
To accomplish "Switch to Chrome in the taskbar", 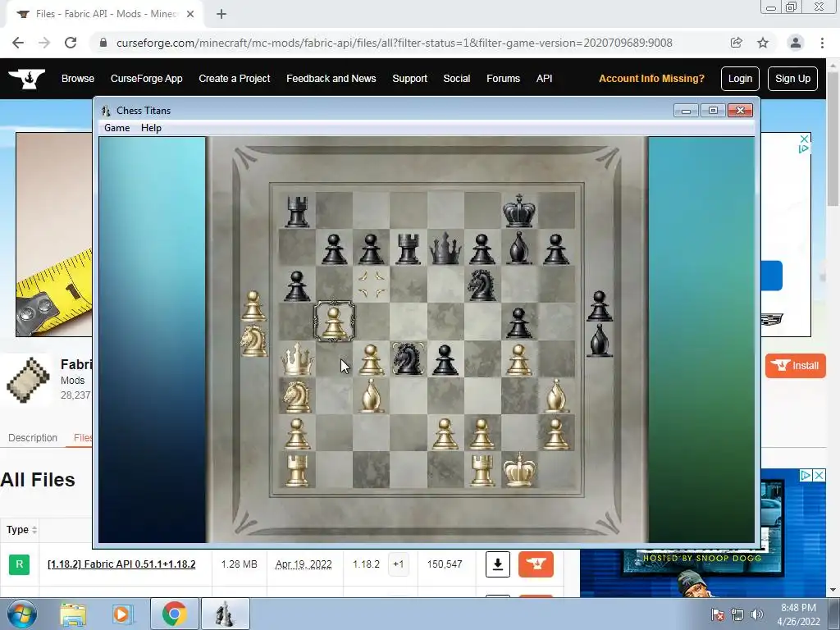I will (174, 614).
